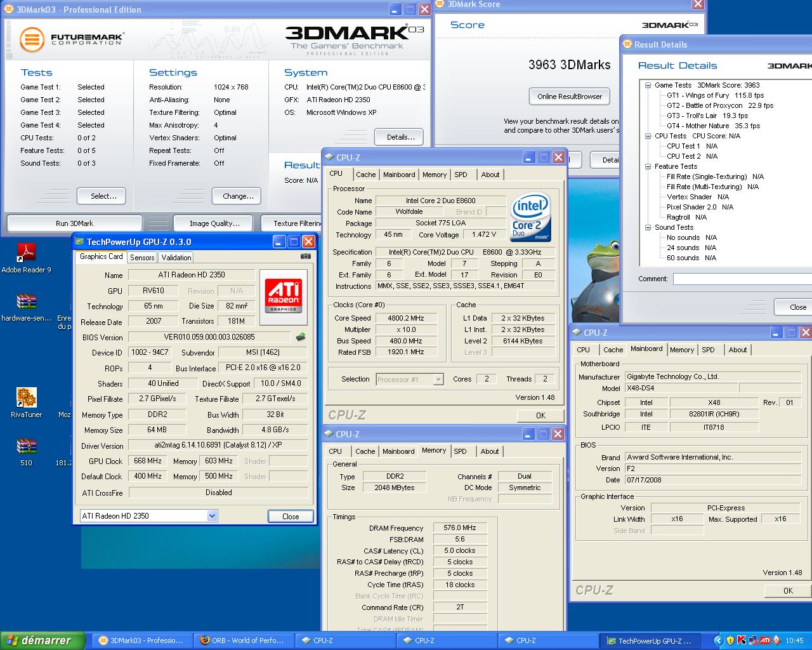Screen dimensions: 812x650
Task: Select the RivaTuner desktop shortcut
Action: pos(26,402)
